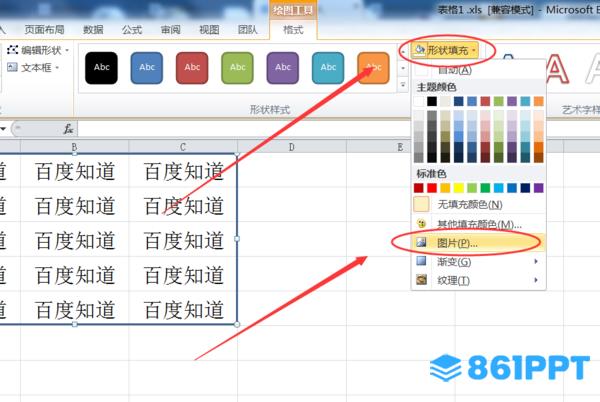This screenshot has height=402, width=600.
Task: Expand the shape styles gallery
Action: [x=403, y=85]
